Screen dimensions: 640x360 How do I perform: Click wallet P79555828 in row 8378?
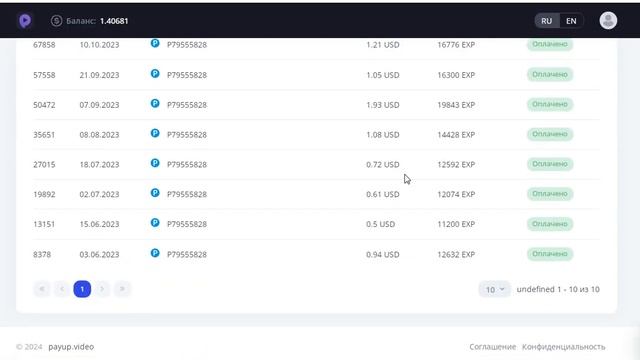tap(187, 254)
